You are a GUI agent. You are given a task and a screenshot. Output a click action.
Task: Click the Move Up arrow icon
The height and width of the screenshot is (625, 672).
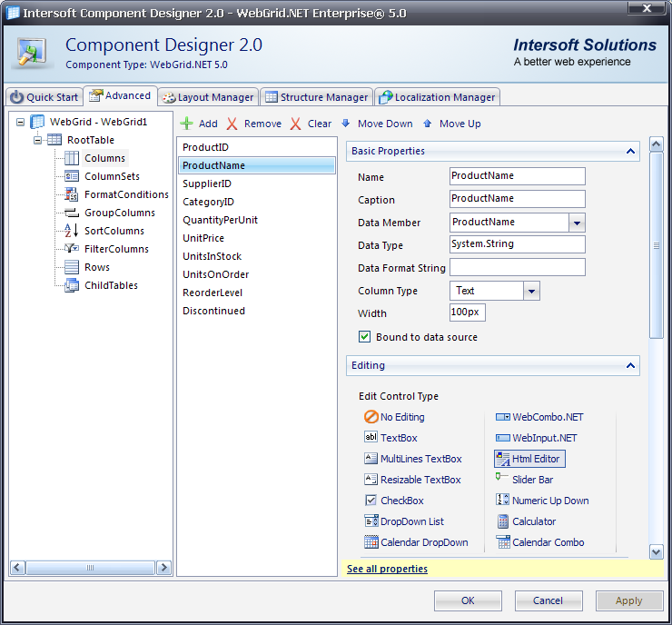pyautogui.click(x=427, y=124)
